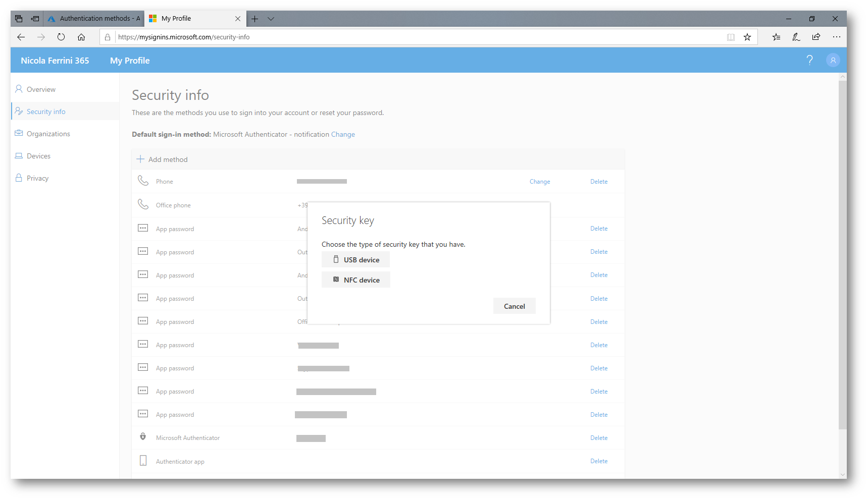
Task: Cancel the Security key dialog
Action: click(x=514, y=306)
